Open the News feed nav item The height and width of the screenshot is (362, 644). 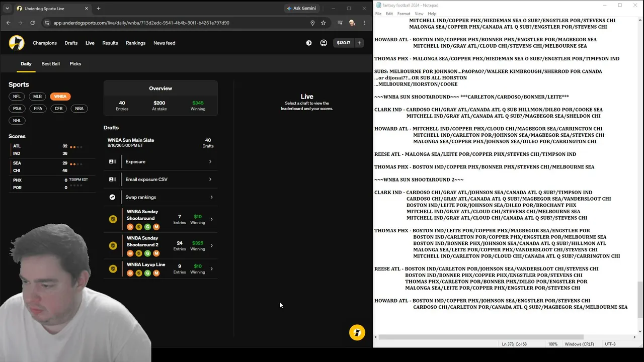pos(165,43)
